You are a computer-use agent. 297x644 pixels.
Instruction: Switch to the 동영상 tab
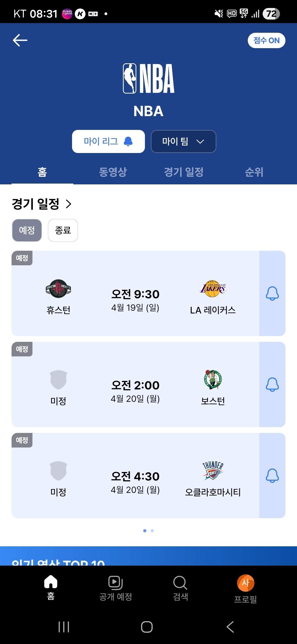113,172
